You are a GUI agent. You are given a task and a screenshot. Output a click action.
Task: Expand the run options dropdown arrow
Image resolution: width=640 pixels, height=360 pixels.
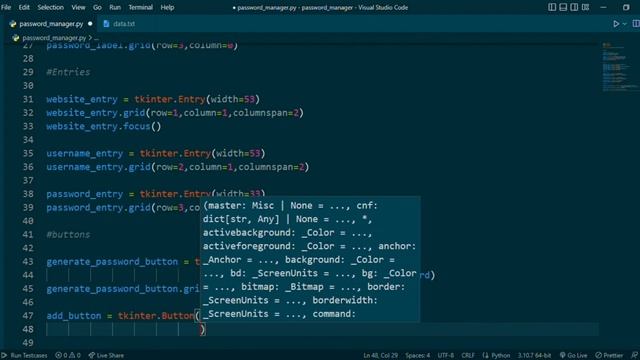(624, 24)
